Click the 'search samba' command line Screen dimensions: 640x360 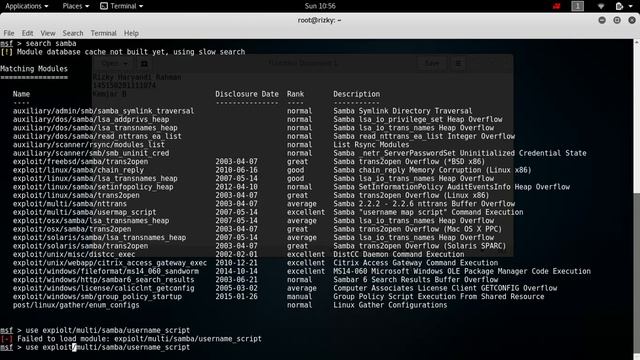[38, 43]
